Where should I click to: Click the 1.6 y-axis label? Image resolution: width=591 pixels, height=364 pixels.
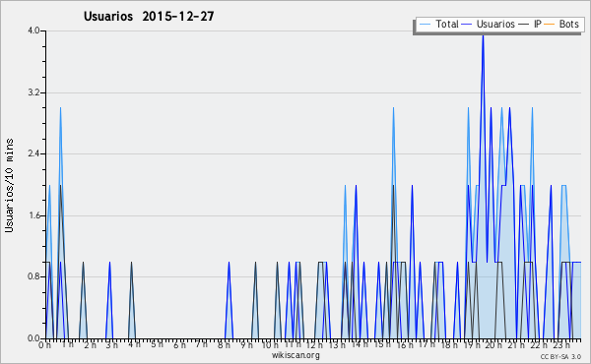point(33,215)
